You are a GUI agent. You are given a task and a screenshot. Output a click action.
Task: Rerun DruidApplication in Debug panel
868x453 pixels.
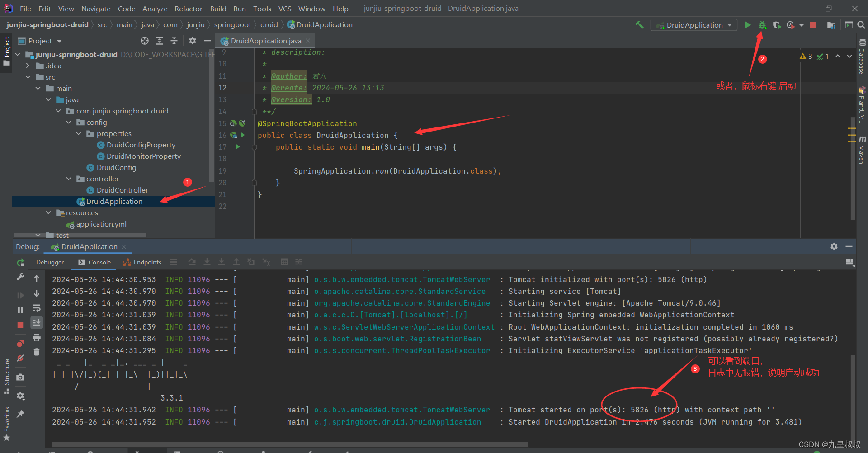pyautogui.click(x=20, y=263)
